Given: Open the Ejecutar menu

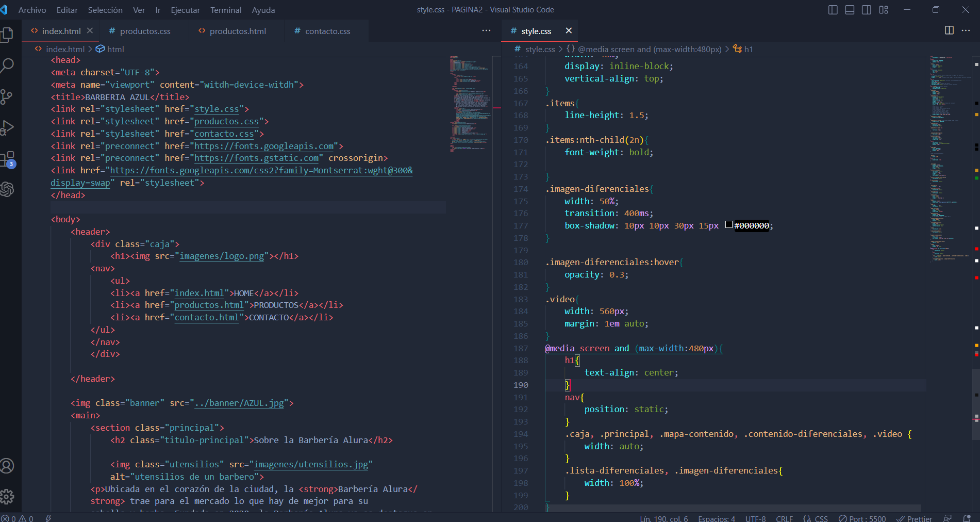Looking at the screenshot, I should click(x=185, y=10).
